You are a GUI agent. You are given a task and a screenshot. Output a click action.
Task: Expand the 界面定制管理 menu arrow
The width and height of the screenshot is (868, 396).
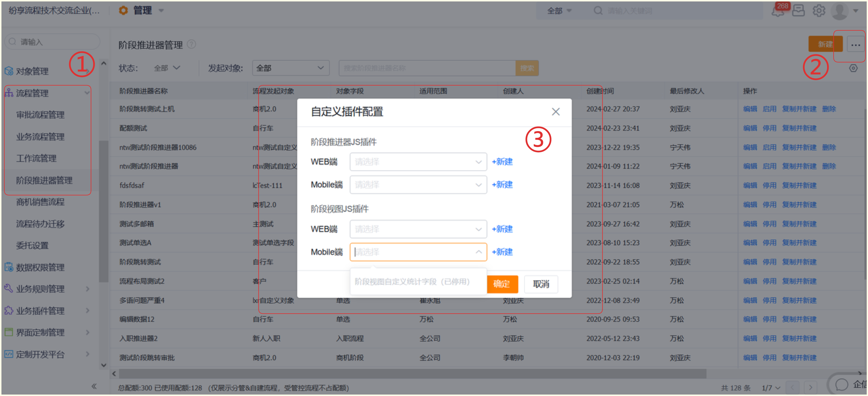[88, 332]
